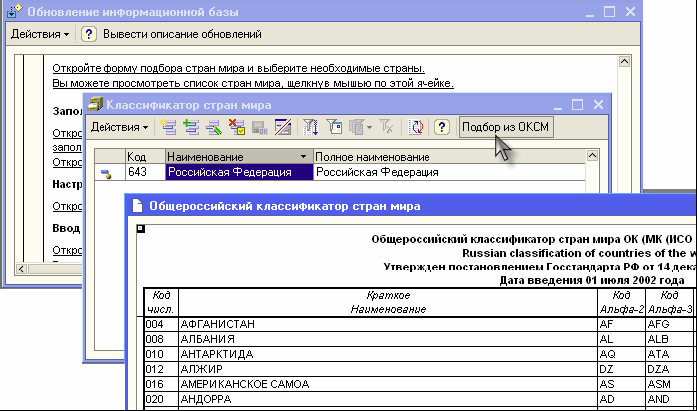Click the Add by copying toolbar icon

(190, 127)
